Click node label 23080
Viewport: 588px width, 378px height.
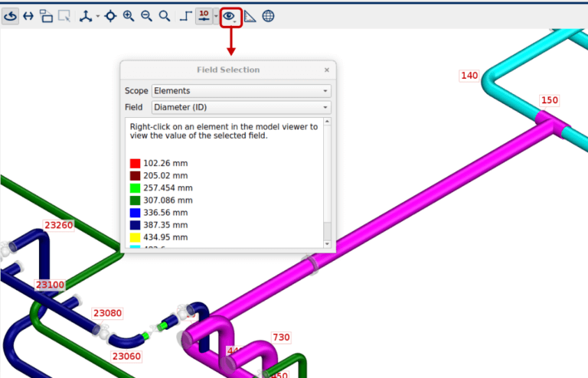point(107,313)
